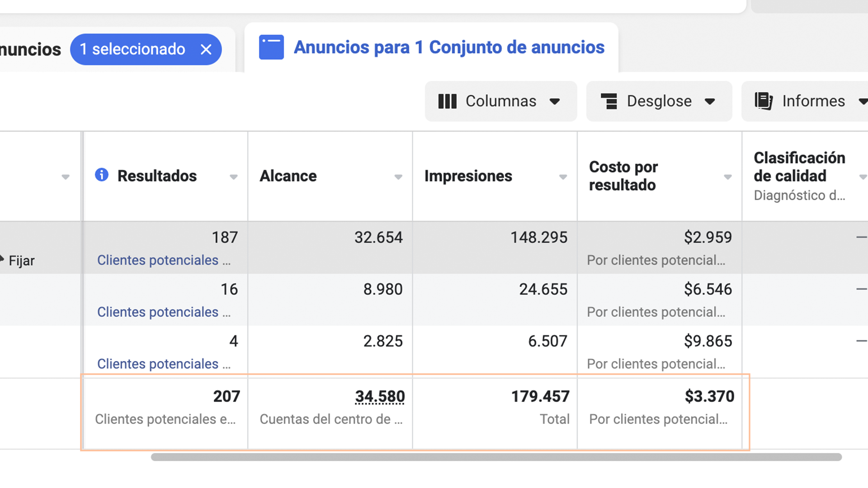Screen dimensions: 868x488
Task: Click the Resultados info icon
Action: tap(102, 175)
